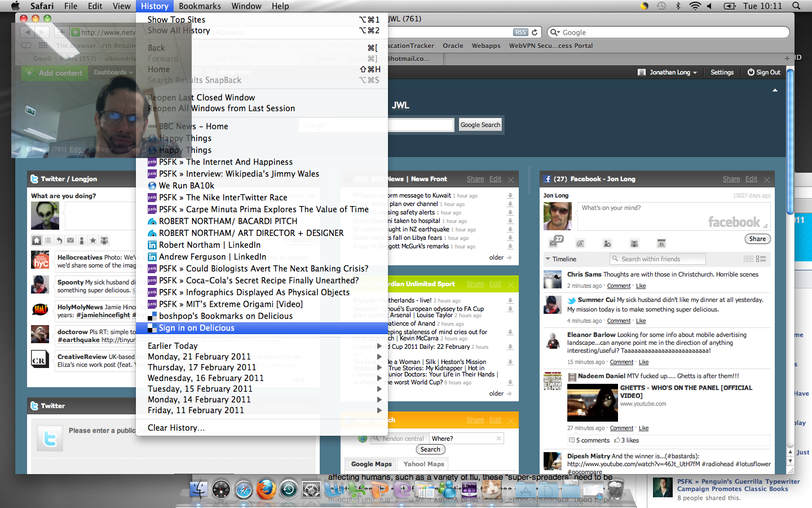Open Time Machine from the Dock
812x508 pixels.
coord(289,489)
